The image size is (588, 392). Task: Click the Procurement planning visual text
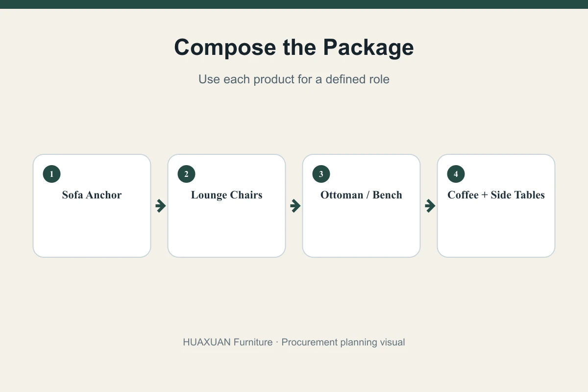coord(343,342)
